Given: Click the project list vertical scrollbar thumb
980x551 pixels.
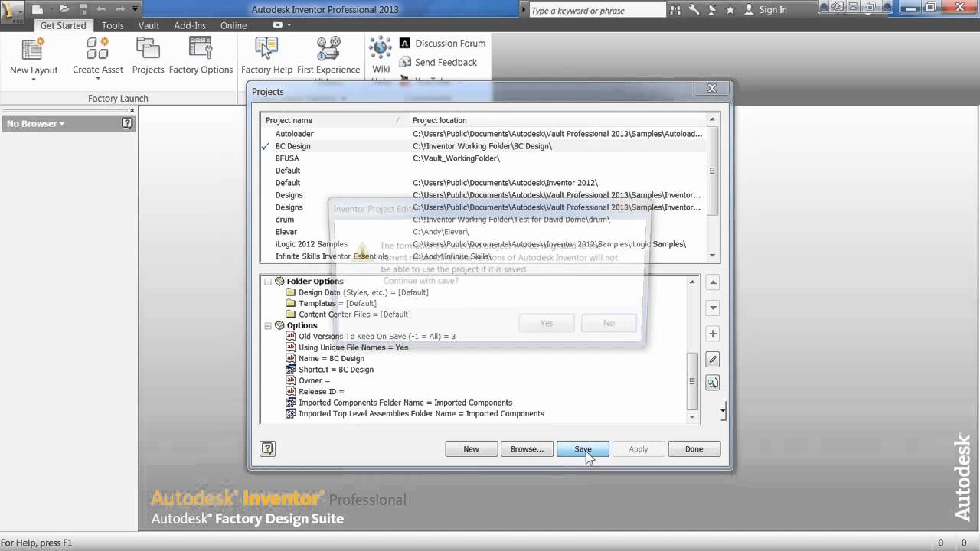Looking at the screenshot, I should (712, 171).
